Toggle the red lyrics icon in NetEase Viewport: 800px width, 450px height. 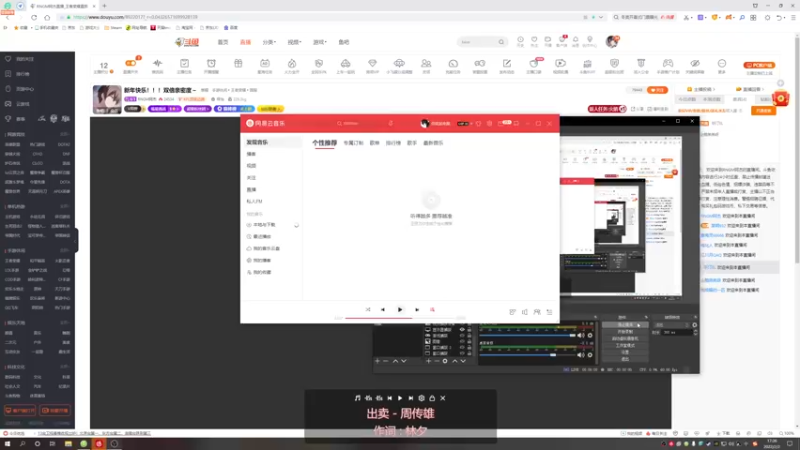tap(432, 310)
